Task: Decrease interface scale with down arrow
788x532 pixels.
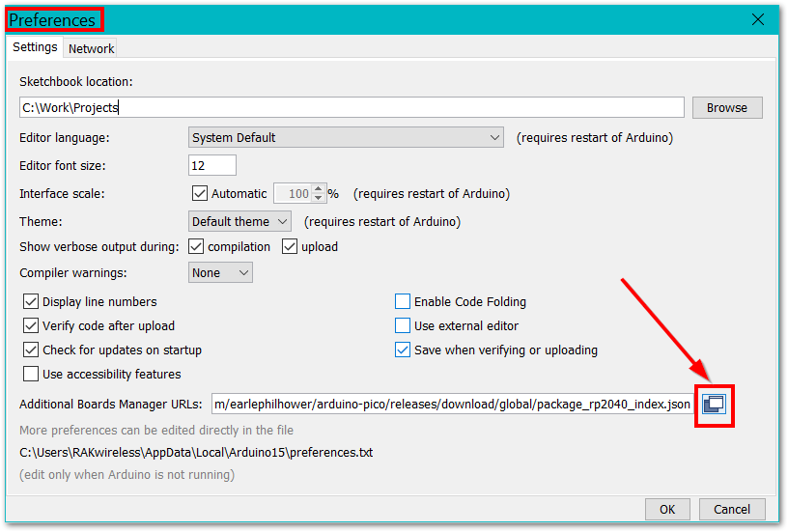Action: tap(318, 198)
